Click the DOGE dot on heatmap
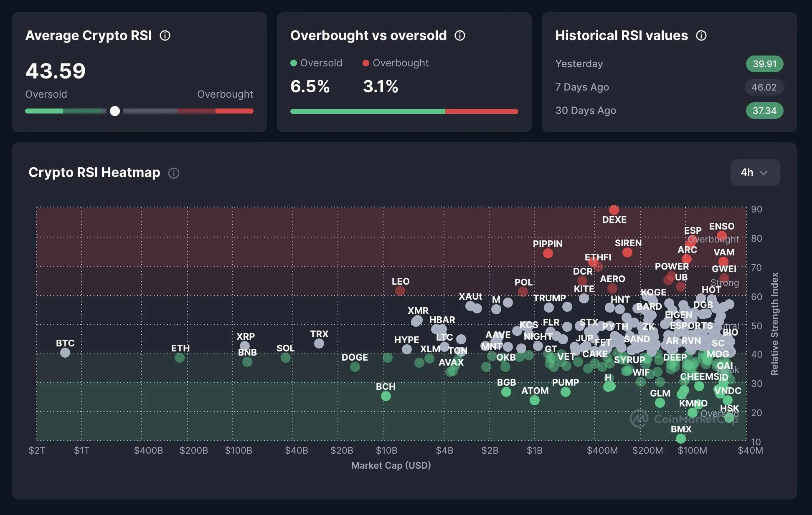The height and width of the screenshot is (515, 812). click(355, 367)
